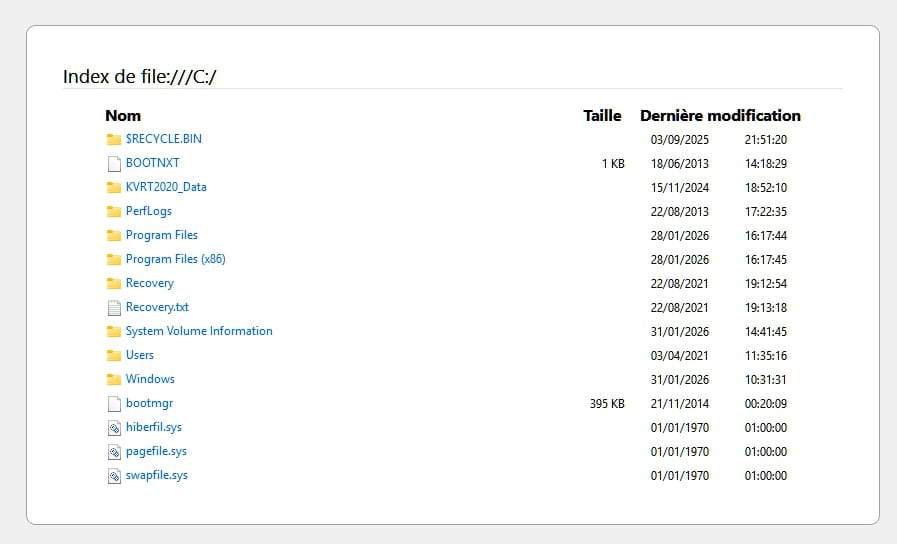The height and width of the screenshot is (544, 897).
Task: Click the KVRT2020_Data folder icon
Action: point(113,187)
